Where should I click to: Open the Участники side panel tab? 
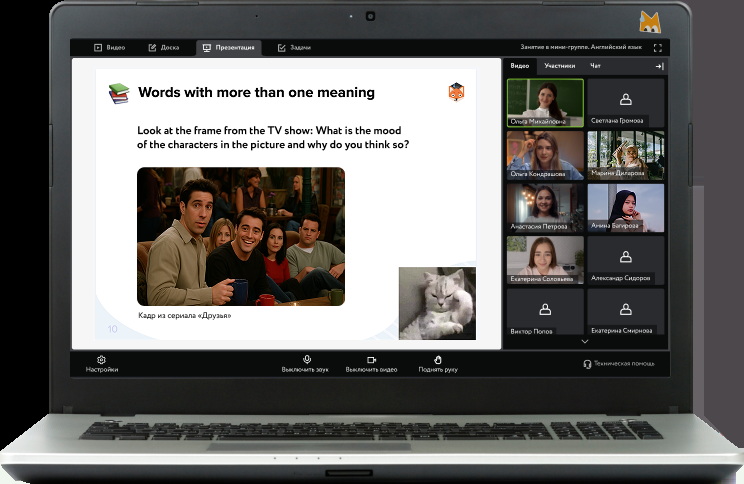click(x=559, y=66)
